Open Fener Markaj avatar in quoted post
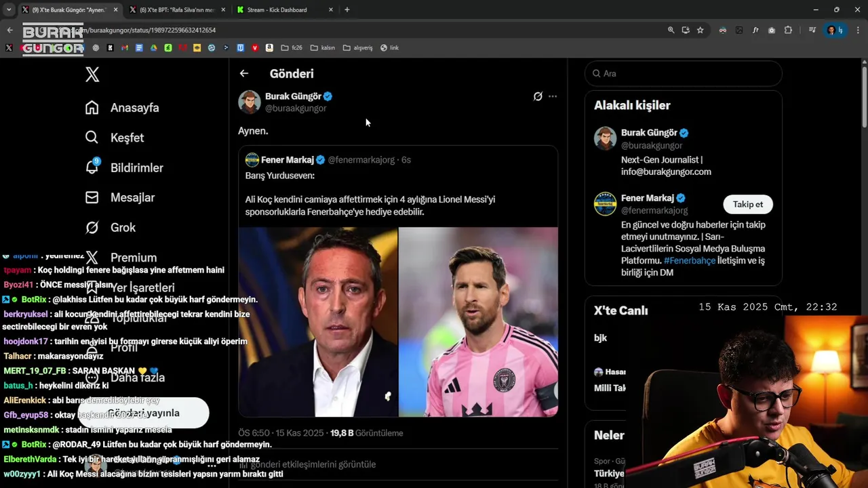Image resolution: width=868 pixels, height=488 pixels. pos(252,160)
